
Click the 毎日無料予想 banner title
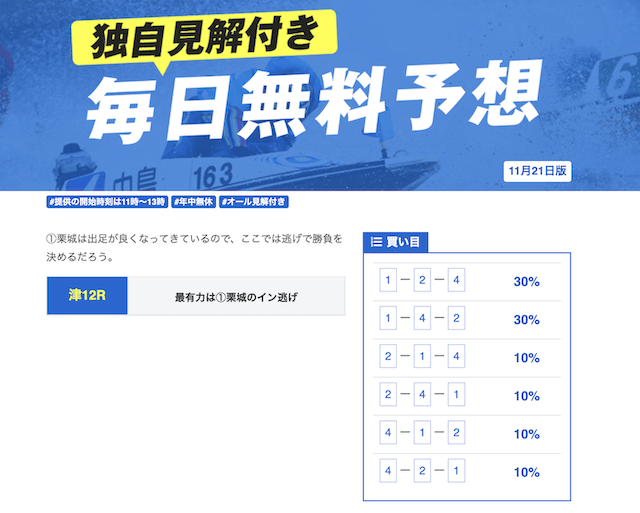pyautogui.click(x=313, y=101)
